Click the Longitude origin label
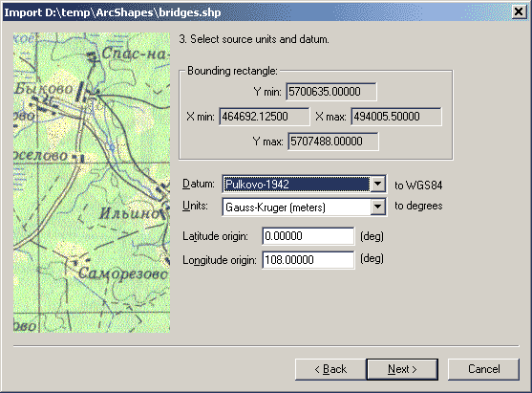Screen dimensions: 532x393 coord(220,260)
